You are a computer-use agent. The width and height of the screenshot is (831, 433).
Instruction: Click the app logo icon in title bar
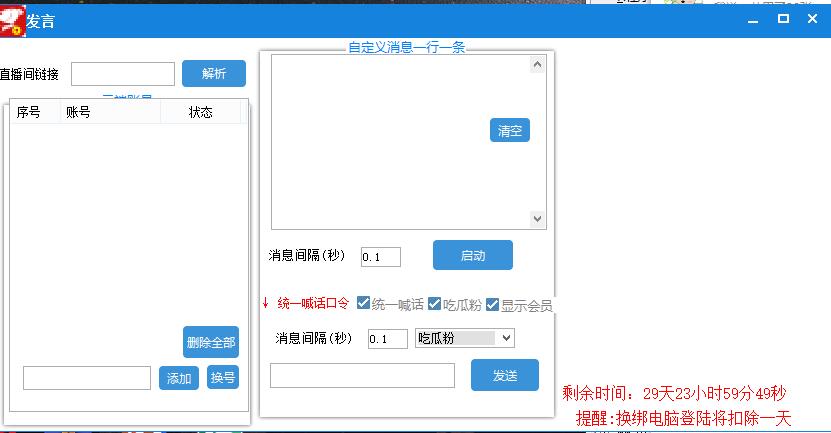[x=13, y=21]
